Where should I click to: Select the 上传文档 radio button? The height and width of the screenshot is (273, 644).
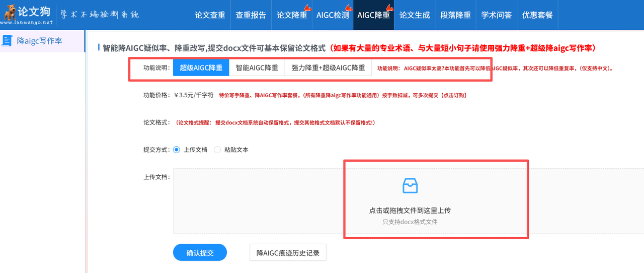pos(177,150)
